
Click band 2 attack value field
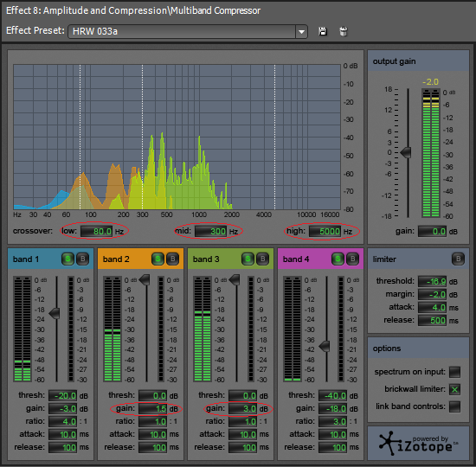(x=152, y=434)
